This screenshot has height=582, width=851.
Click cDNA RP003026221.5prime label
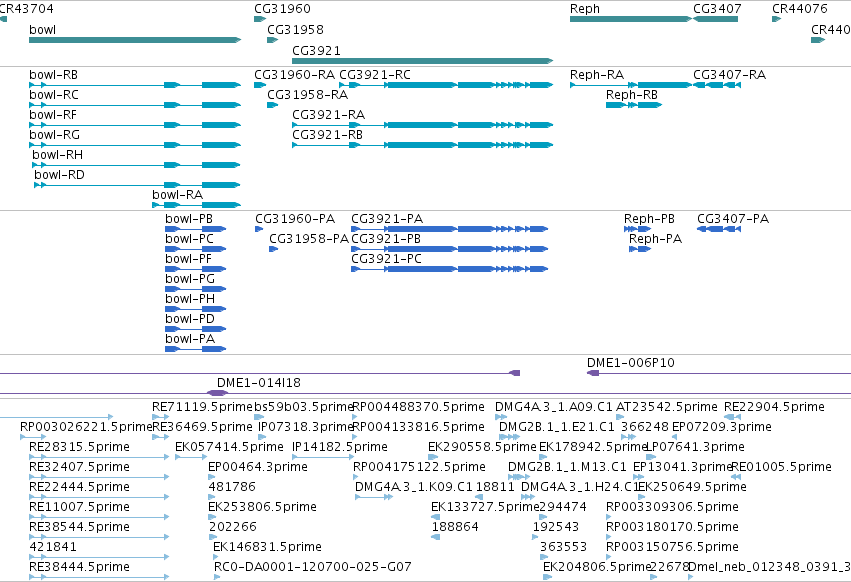point(86,427)
